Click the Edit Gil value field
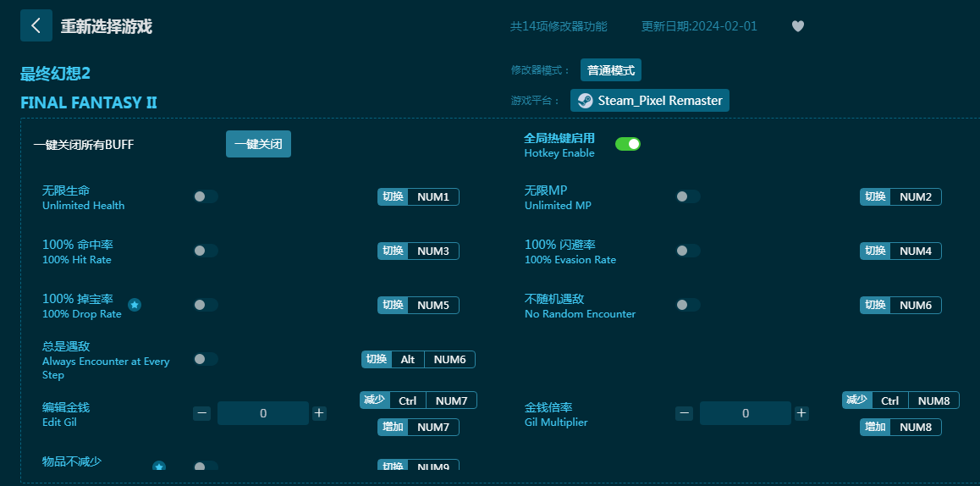The width and height of the screenshot is (980, 486). tap(262, 413)
